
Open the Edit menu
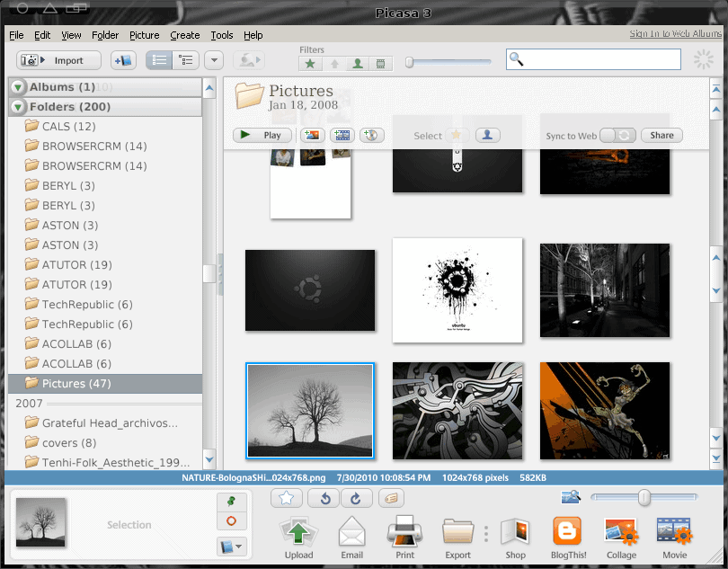42,35
